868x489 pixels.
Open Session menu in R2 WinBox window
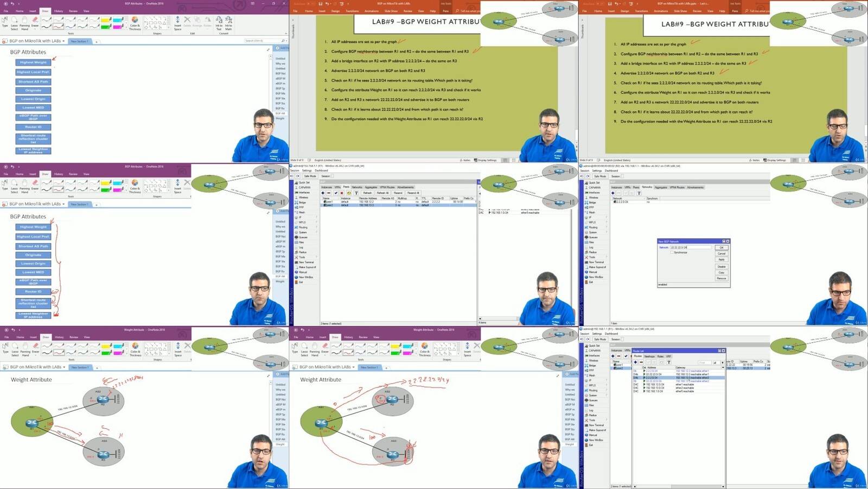[x=584, y=170]
